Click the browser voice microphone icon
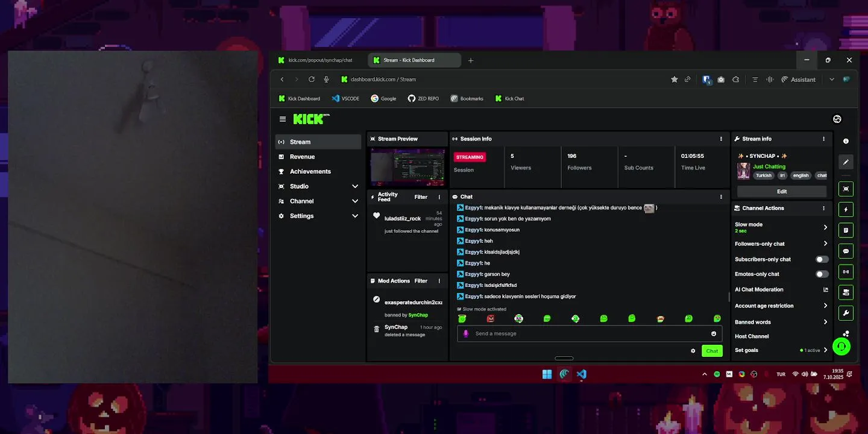The image size is (868, 434). [326, 80]
